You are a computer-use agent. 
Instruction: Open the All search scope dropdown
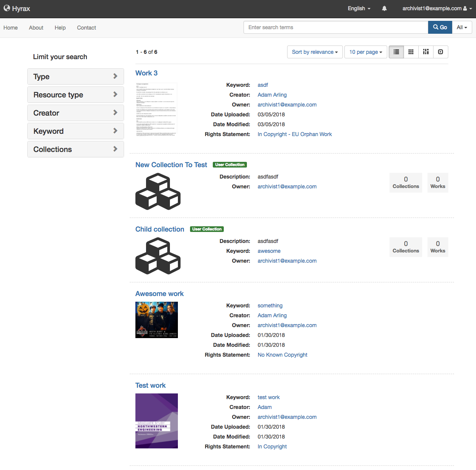462,27
